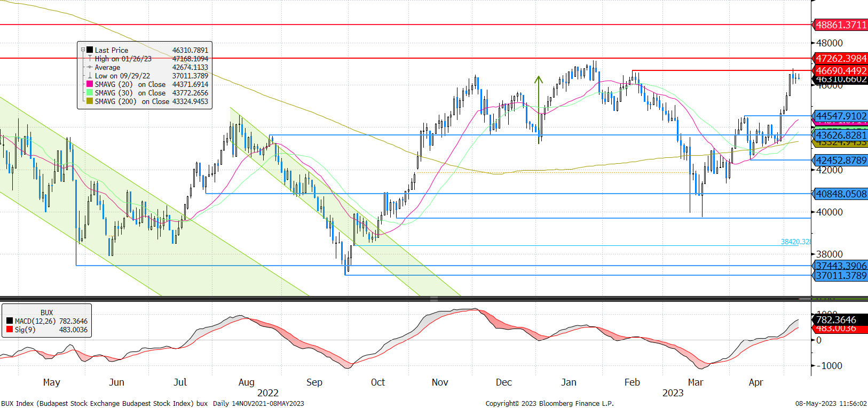The height and width of the screenshot is (408, 868).
Task: Select 'SMAVG (200) on Close' label
Action: [x=132, y=101]
